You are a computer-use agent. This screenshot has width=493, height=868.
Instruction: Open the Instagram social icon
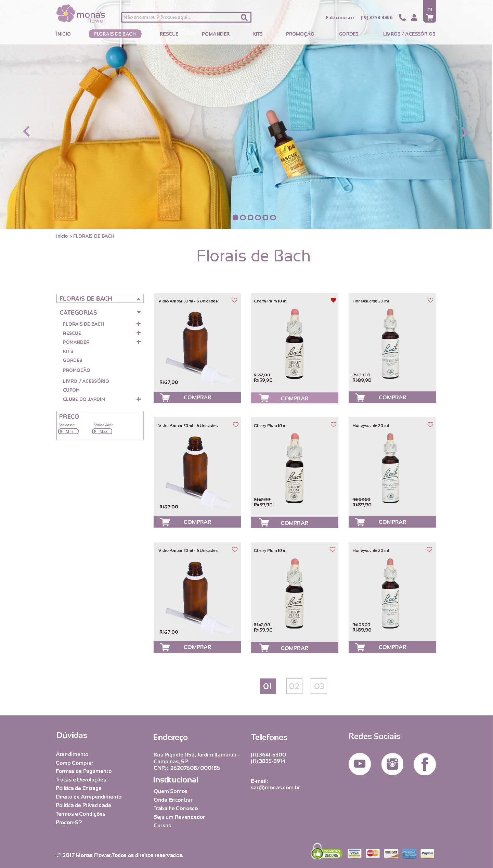point(392,764)
